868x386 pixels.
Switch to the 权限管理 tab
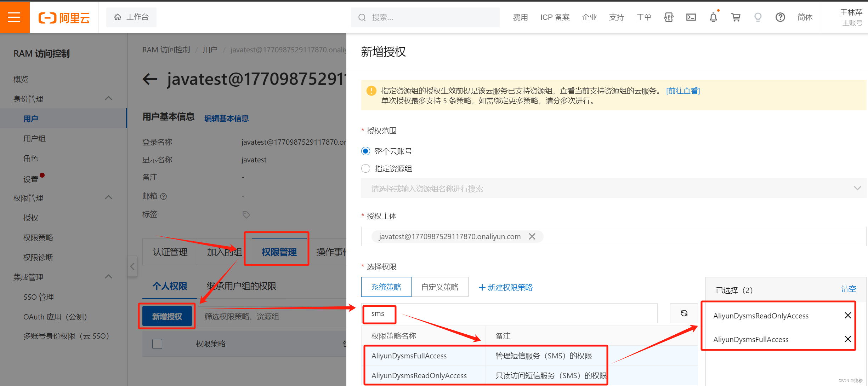pos(279,252)
